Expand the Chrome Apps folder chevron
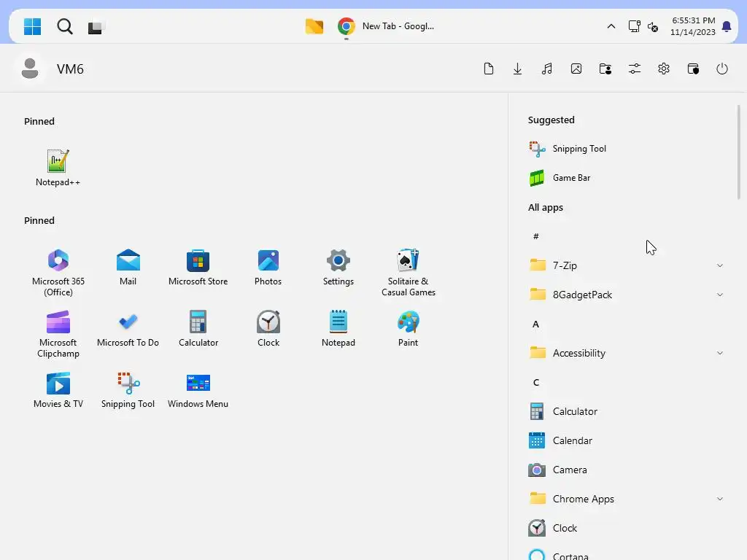 720,499
